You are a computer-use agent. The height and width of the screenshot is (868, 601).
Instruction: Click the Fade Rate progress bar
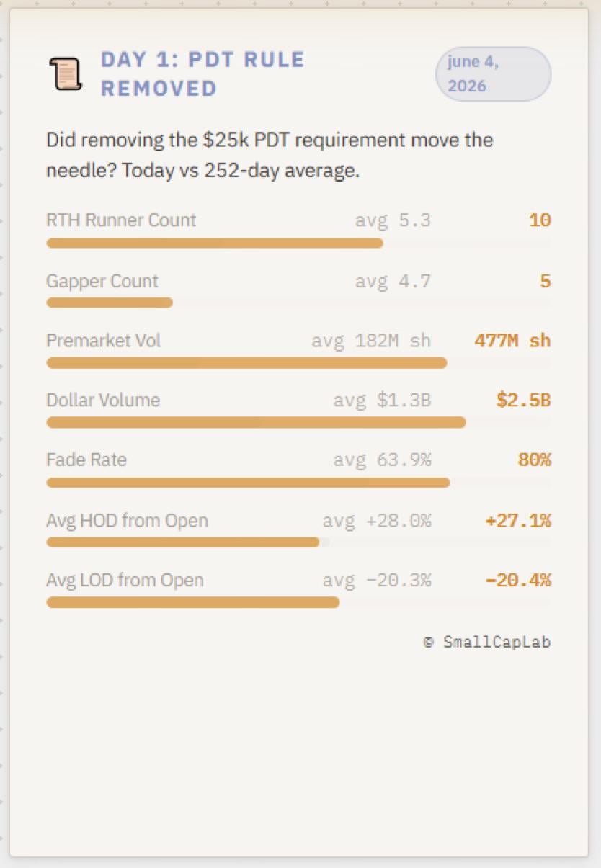[298, 482]
